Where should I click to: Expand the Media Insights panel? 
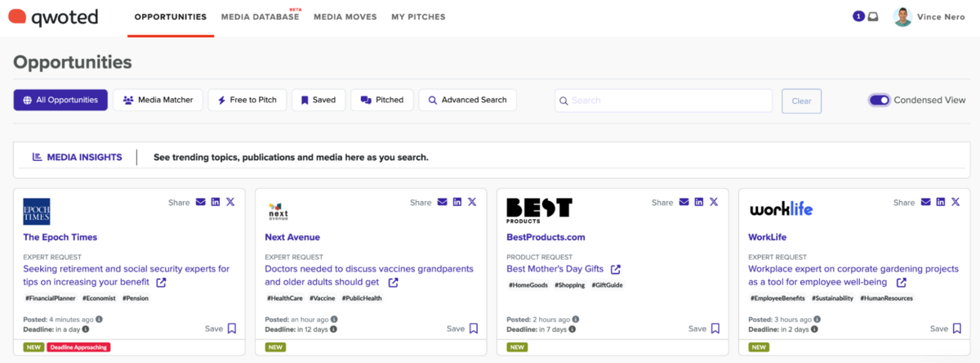coord(78,157)
